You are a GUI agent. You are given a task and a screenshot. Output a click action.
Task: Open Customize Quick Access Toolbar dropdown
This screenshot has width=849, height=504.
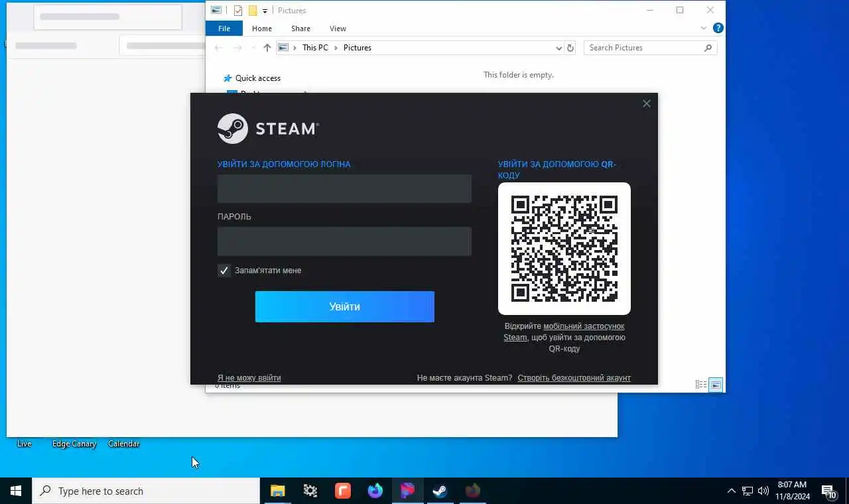click(265, 11)
